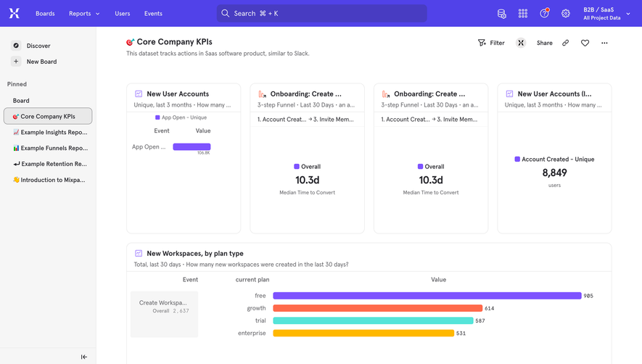Click the 905 value label

(588, 296)
